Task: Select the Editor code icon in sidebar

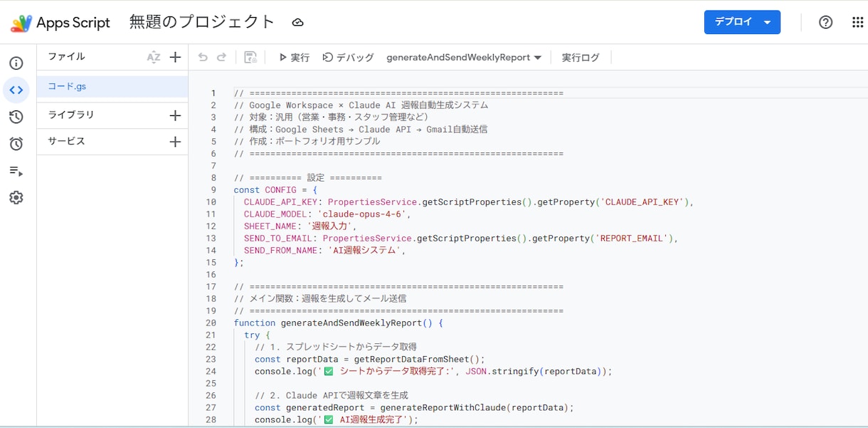Action: 16,90
